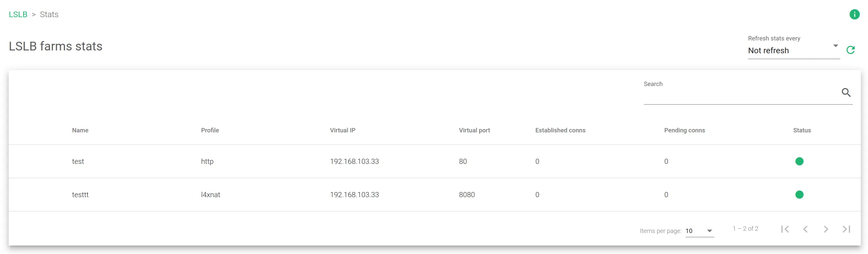Sort table by Name column header
Screen dimensions: 868x254
coord(80,130)
